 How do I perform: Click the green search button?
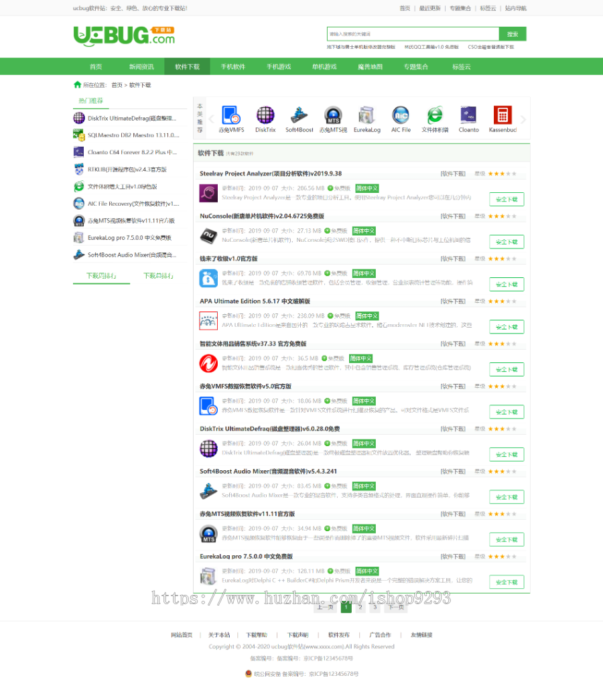pos(513,34)
